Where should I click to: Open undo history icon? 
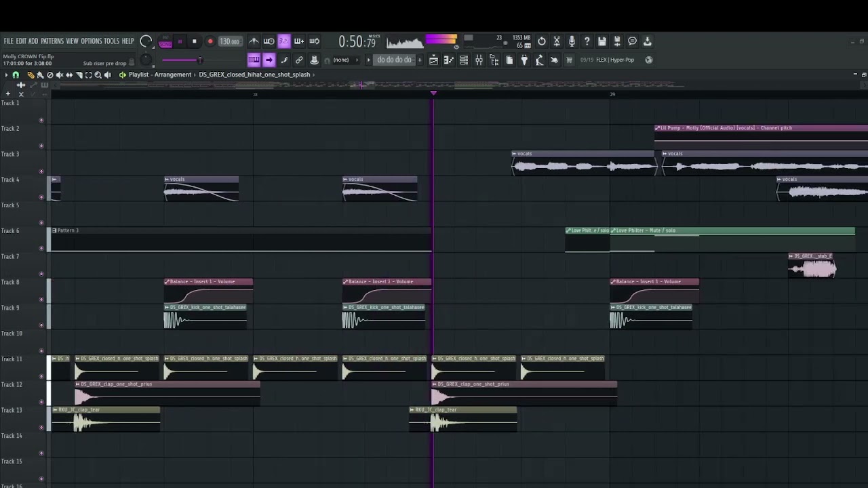pos(542,41)
